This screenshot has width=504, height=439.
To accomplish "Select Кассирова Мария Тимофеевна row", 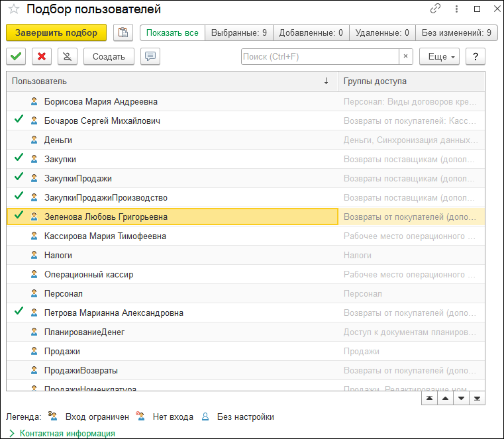I will pos(246,236).
